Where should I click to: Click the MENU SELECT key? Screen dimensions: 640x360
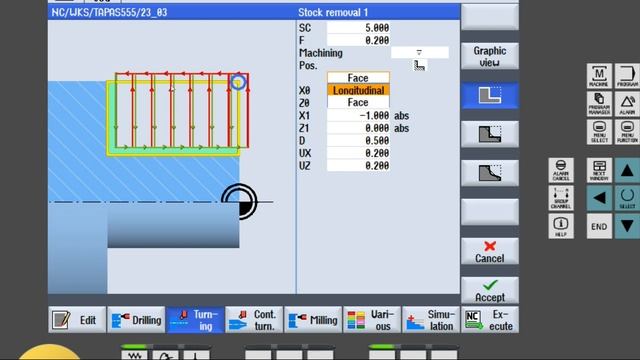click(x=599, y=131)
